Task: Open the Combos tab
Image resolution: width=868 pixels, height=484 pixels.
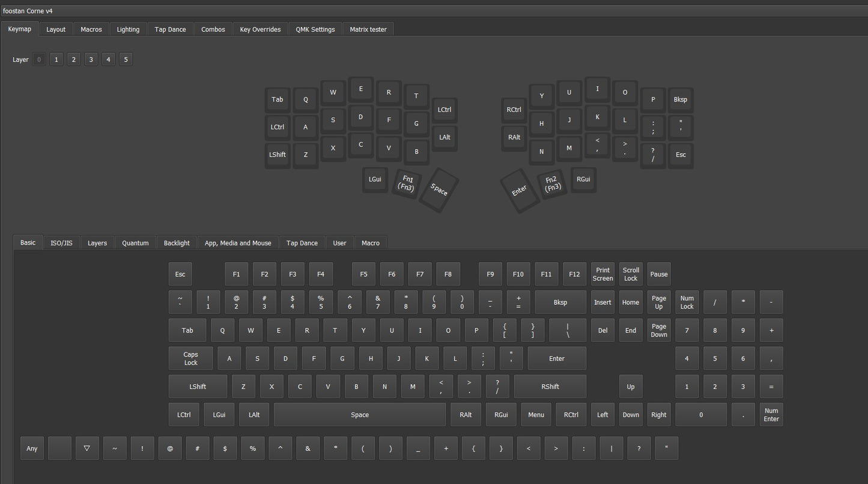Action: point(213,29)
